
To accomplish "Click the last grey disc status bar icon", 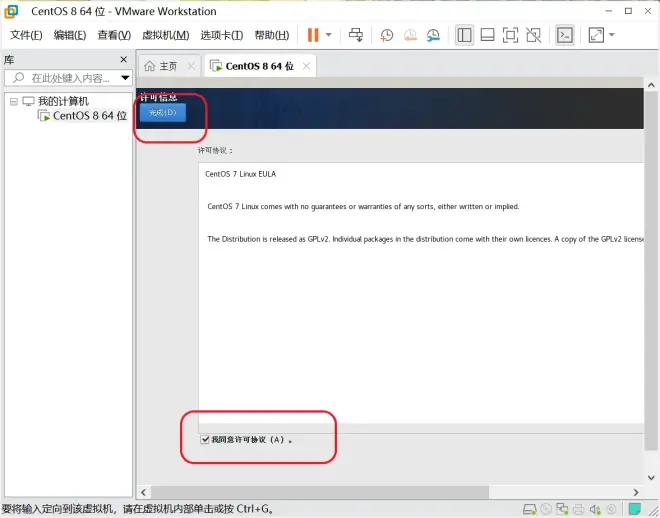I will click(611, 510).
